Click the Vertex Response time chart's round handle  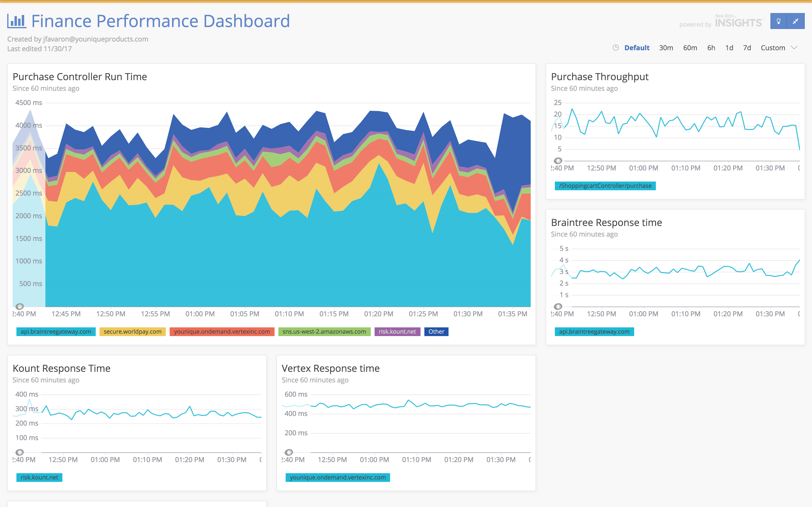pos(289,452)
